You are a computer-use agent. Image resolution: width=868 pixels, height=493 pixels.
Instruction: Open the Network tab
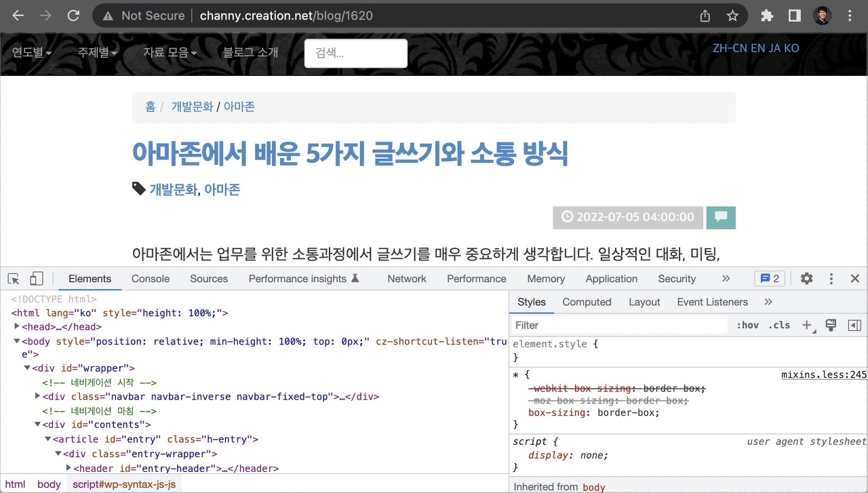(x=407, y=279)
